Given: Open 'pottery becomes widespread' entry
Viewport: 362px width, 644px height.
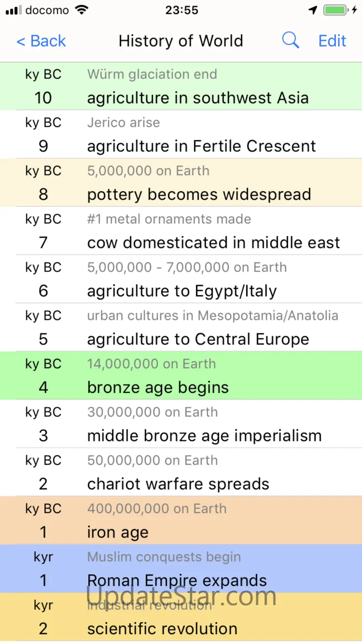Looking at the screenshot, I should [199, 195].
